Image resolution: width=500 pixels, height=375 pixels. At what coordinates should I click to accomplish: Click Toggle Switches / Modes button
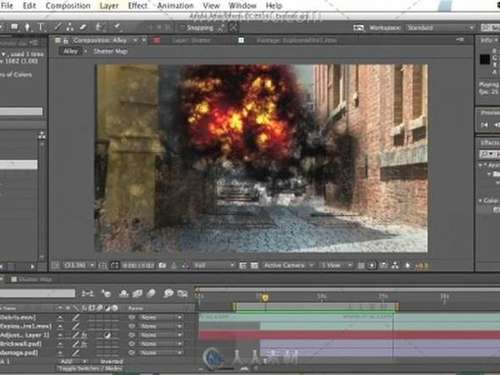coord(90,368)
